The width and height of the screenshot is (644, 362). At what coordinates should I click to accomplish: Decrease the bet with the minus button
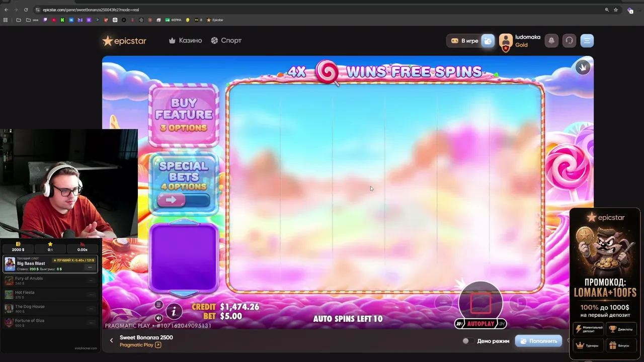click(x=444, y=302)
